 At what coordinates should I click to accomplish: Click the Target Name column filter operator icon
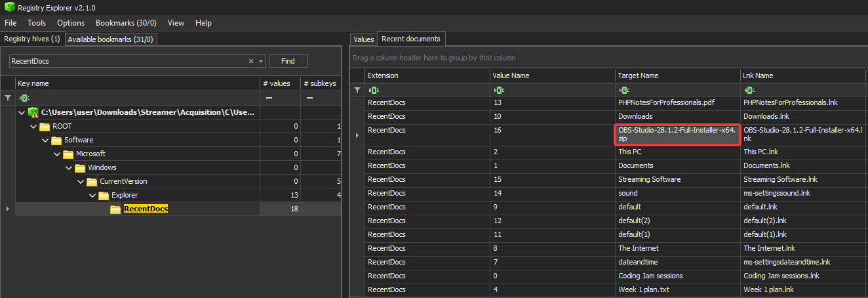point(623,90)
